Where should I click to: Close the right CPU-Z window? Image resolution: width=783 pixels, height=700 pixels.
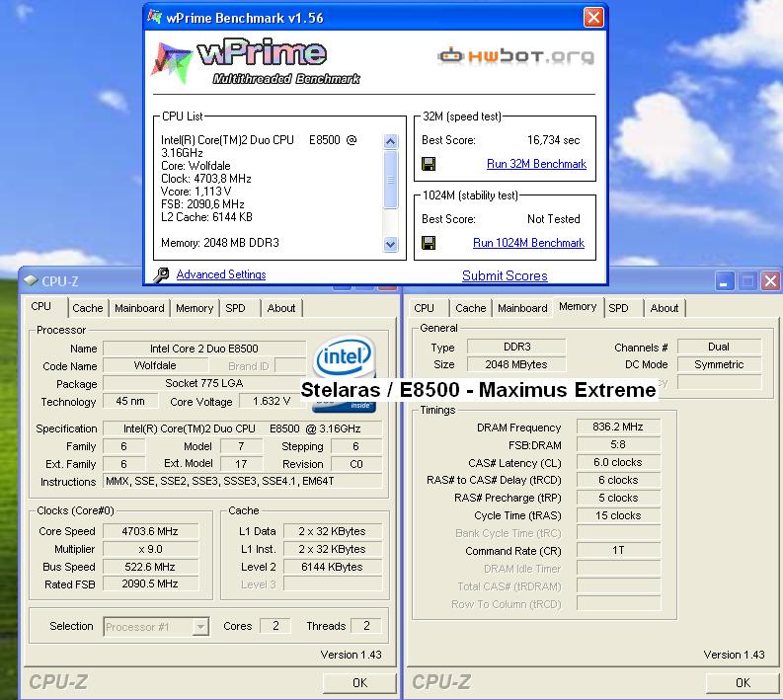tap(770, 280)
